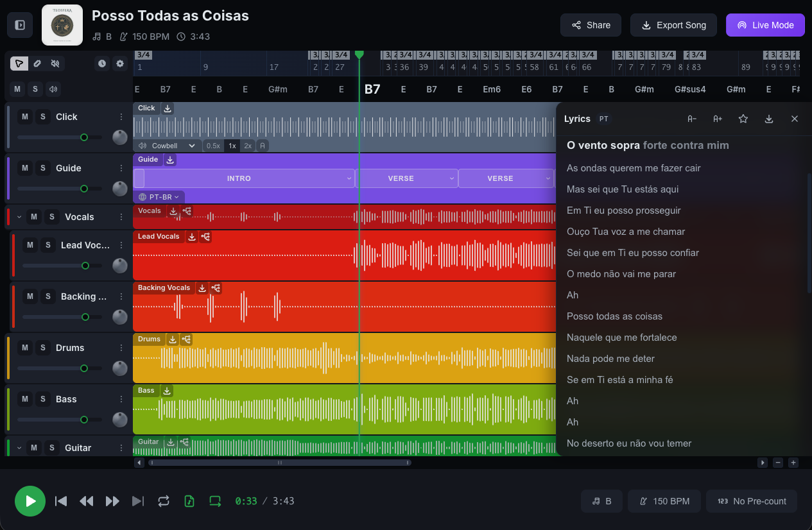Click the horizontal timeline scrollbar
812x530 pixels.
280,463
